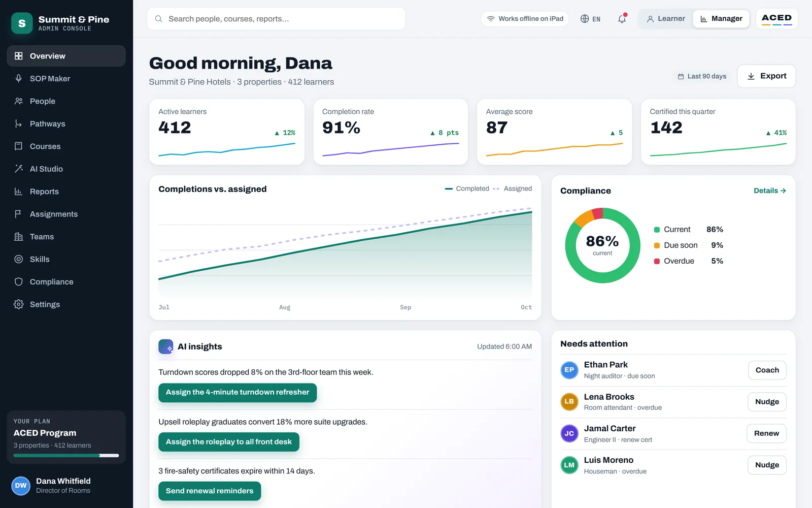The height and width of the screenshot is (508, 812).
Task: Click the red Overdue legend swatch
Action: point(657,261)
